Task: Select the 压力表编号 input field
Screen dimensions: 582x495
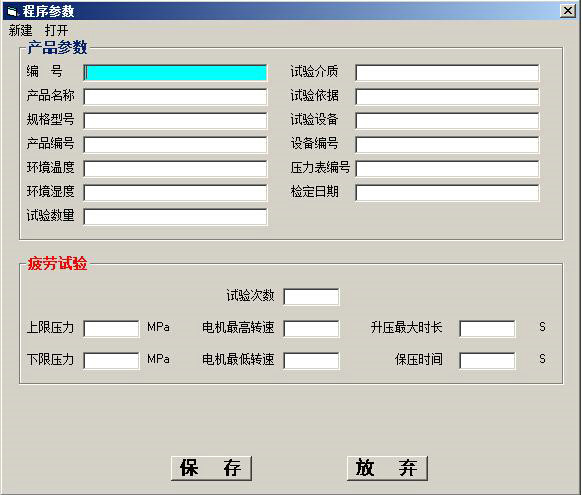Action: [447, 168]
